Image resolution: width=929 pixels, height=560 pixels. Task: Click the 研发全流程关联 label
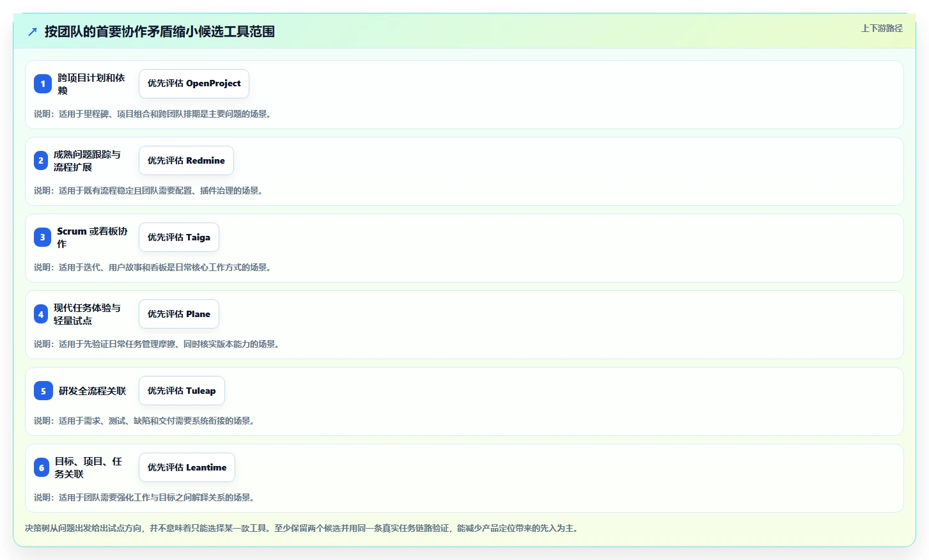(x=93, y=391)
